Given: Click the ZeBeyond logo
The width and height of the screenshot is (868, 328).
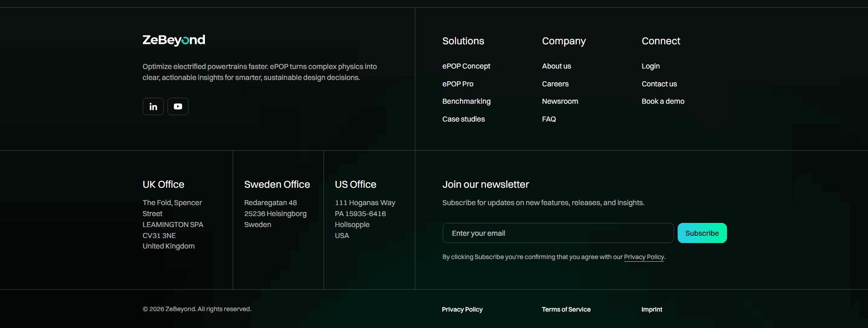Looking at the screenshot, I should [174, 40].
